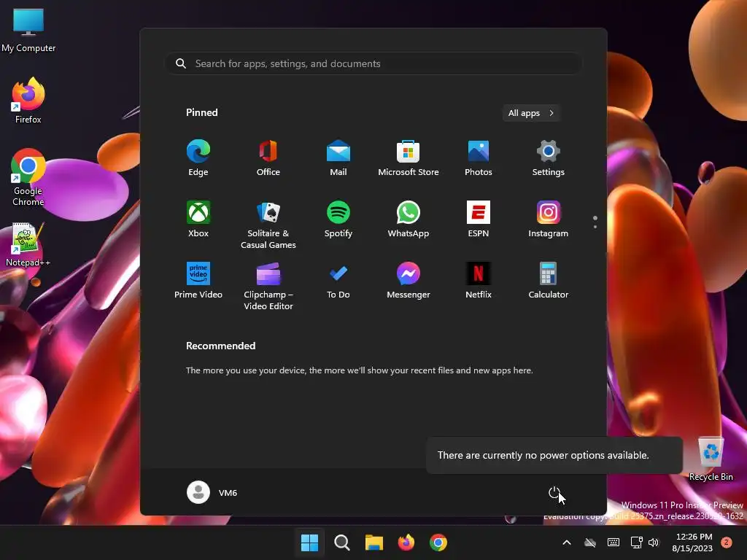Launch Firefox from the taskbar
Image resolution: width=747 pixels, height=560 pixels.
tap(406, 542)
